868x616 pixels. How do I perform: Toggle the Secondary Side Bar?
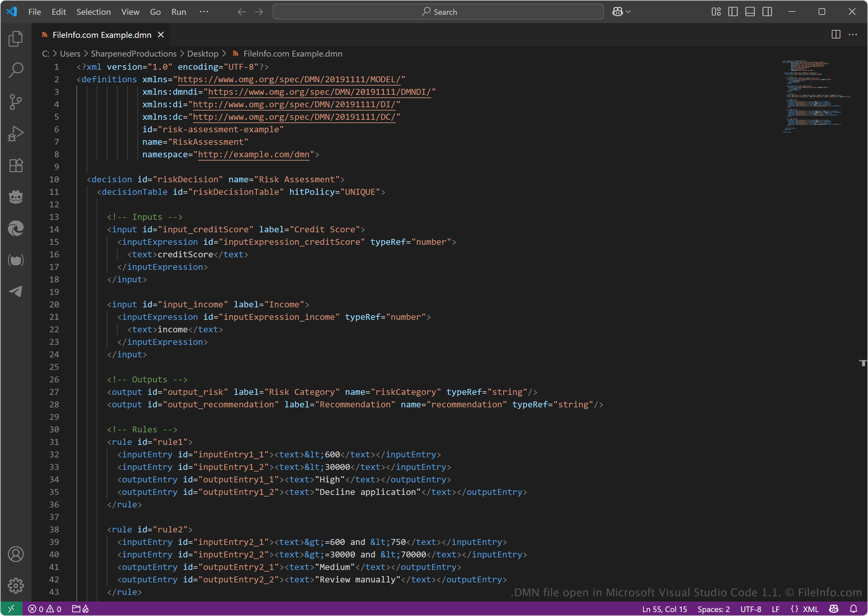(x=767, y=12)
